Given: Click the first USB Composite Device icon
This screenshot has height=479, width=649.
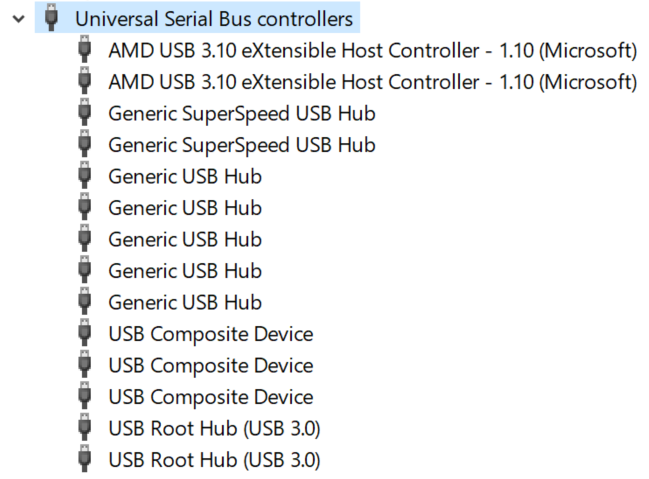Looking at the screenshot, I should pos(85,334).
